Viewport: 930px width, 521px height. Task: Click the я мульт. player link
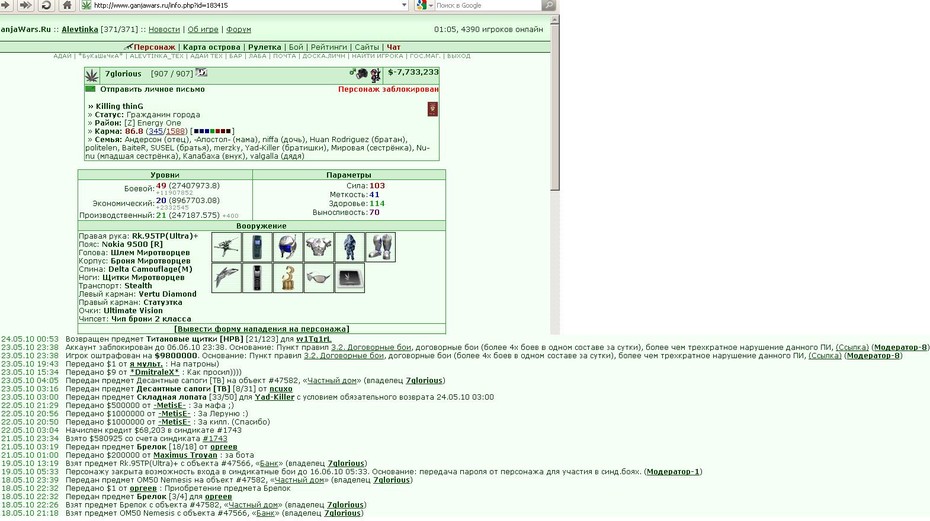(146, 364)
